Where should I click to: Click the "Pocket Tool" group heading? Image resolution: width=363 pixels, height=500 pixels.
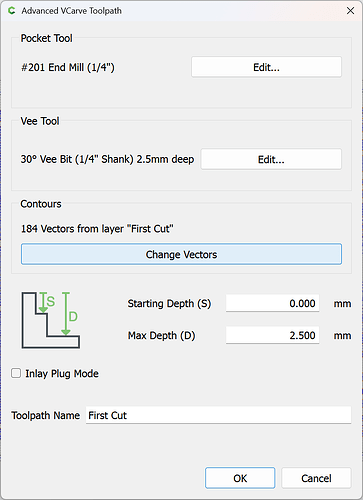(46, 38)
